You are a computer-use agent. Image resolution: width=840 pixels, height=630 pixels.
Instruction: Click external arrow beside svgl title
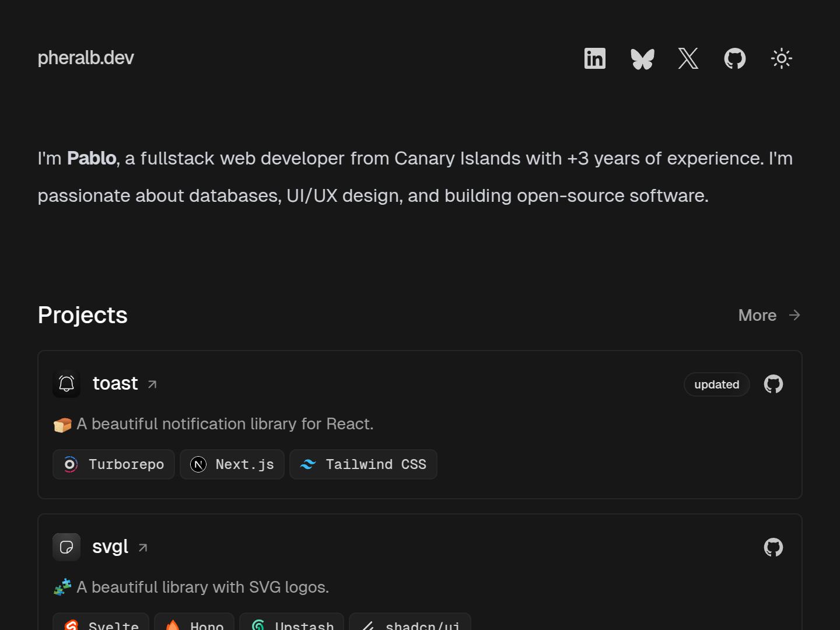(143, 548)
